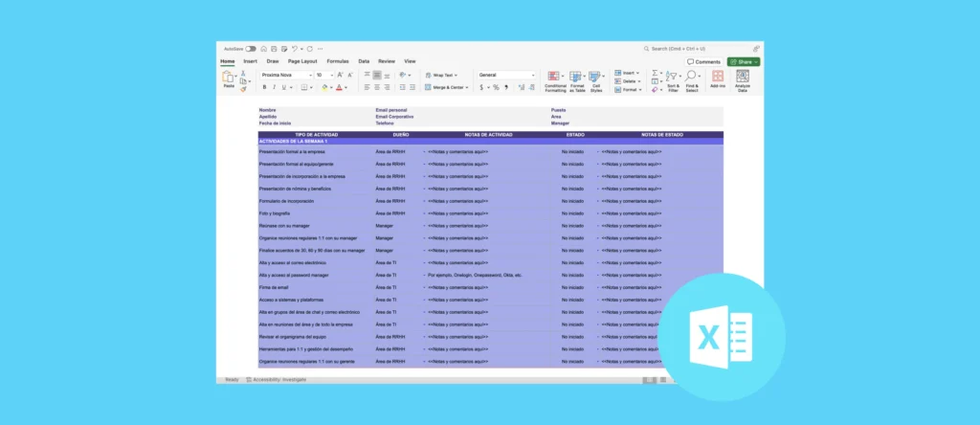Toggle Italic formatting
This screenshot has width=980, height=425.
pos(274,87)
